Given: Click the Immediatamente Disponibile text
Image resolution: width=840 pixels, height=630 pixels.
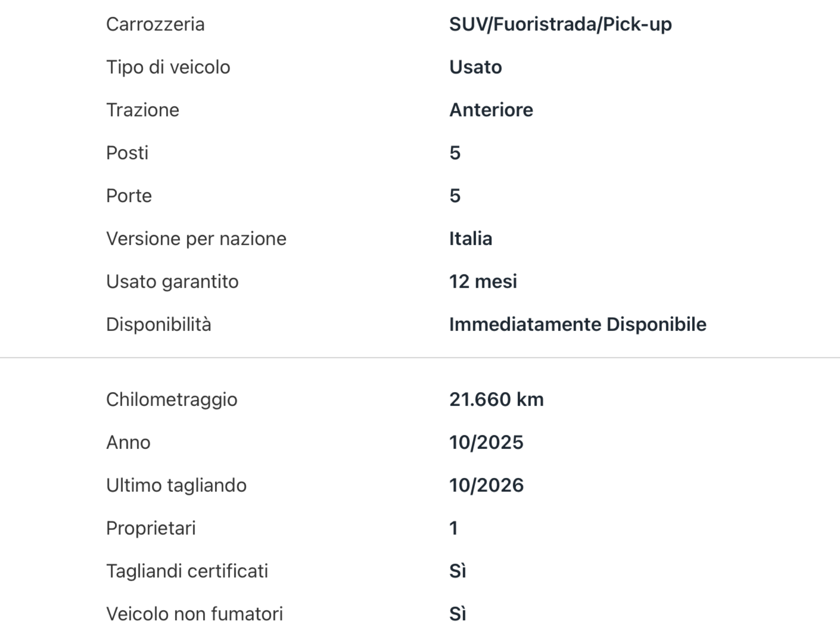Looking at the screenshot, I should tap(577, 324).
